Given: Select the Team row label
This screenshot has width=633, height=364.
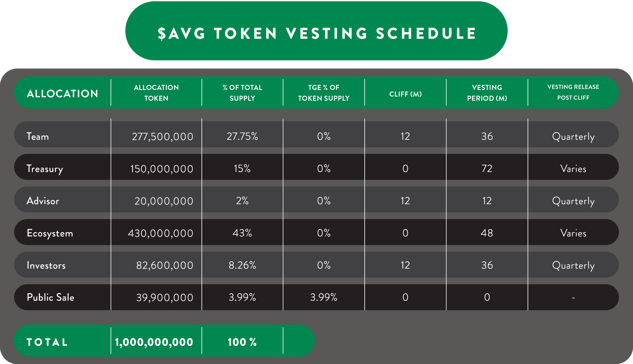Looking at the screenshot, I should click(x=38, y=136).
